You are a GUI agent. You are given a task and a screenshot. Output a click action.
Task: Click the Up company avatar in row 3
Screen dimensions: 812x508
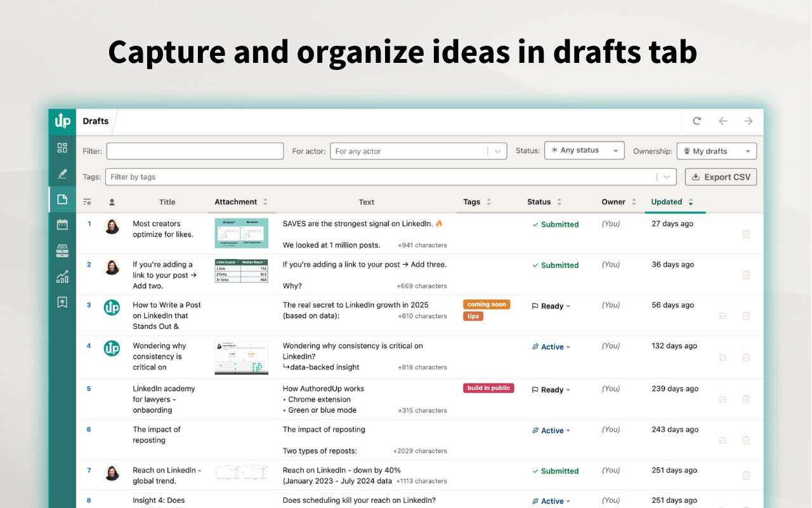click(x=112, y=307)
